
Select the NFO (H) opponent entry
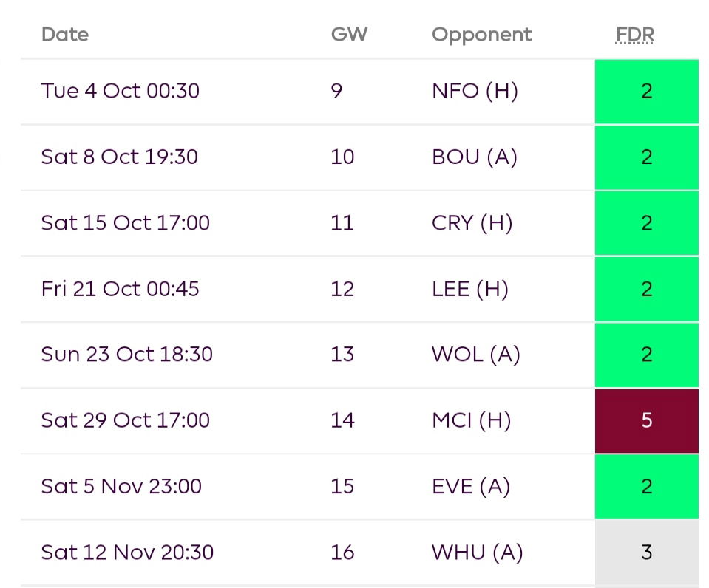(x=475, y=91)
